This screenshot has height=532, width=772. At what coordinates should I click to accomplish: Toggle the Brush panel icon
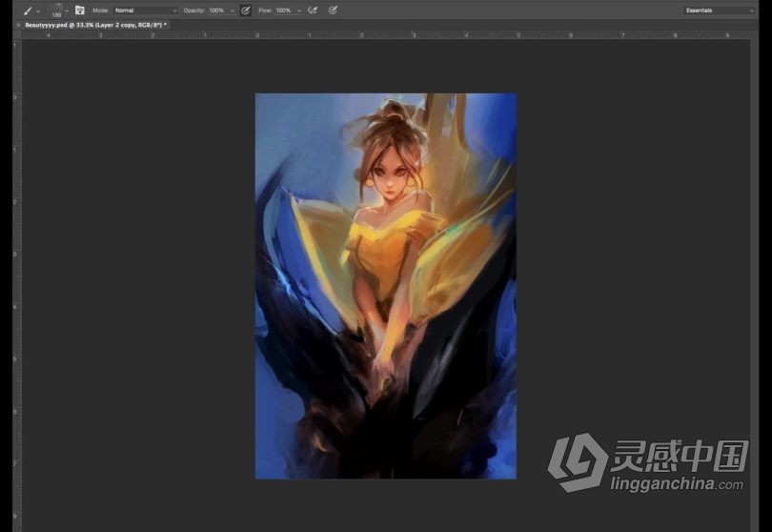tap(80, 10)
